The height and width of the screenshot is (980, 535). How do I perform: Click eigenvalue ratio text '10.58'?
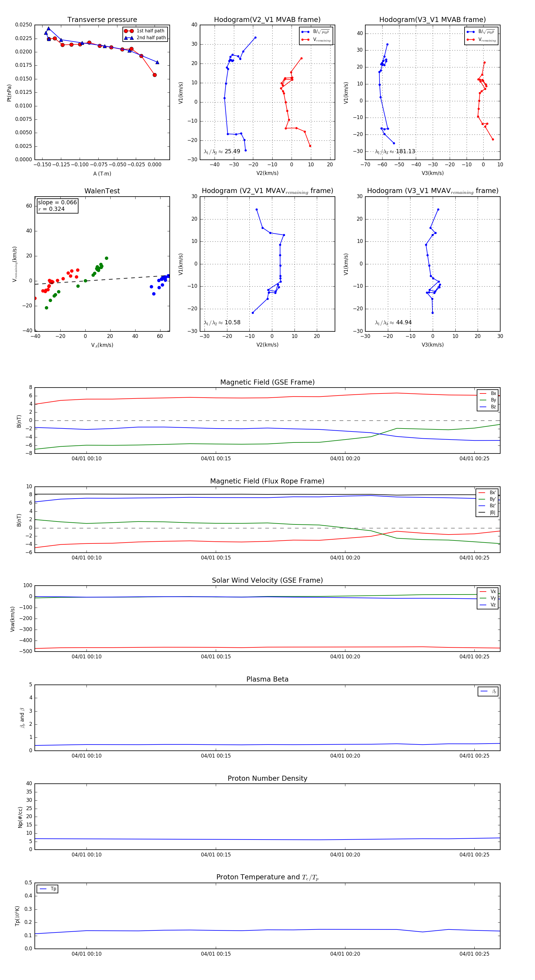coord(232,323)
